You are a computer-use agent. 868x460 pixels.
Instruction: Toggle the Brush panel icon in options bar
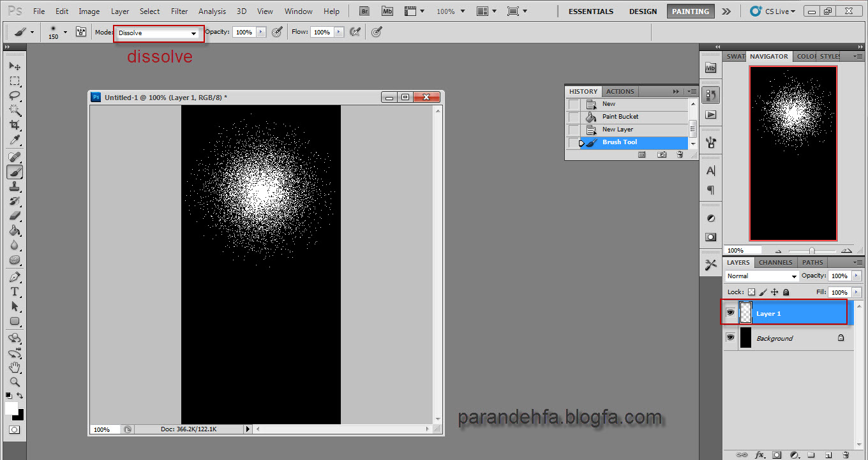coord(81,32)
